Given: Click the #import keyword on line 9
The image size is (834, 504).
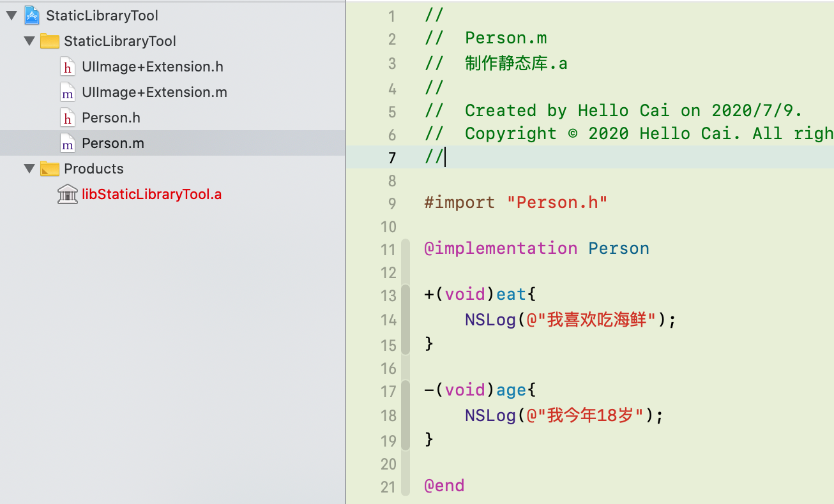Looking at the screenshot, I should coord(460,203).
